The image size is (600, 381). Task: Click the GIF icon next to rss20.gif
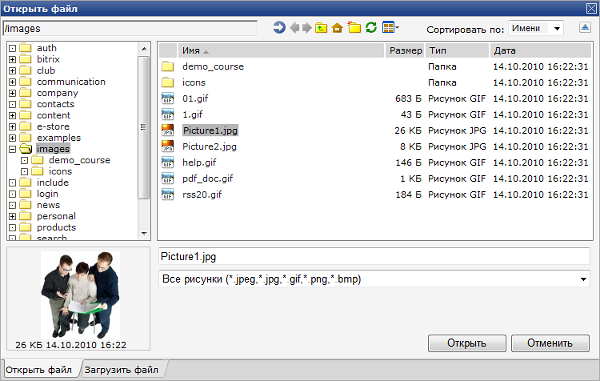pos(168,195)
